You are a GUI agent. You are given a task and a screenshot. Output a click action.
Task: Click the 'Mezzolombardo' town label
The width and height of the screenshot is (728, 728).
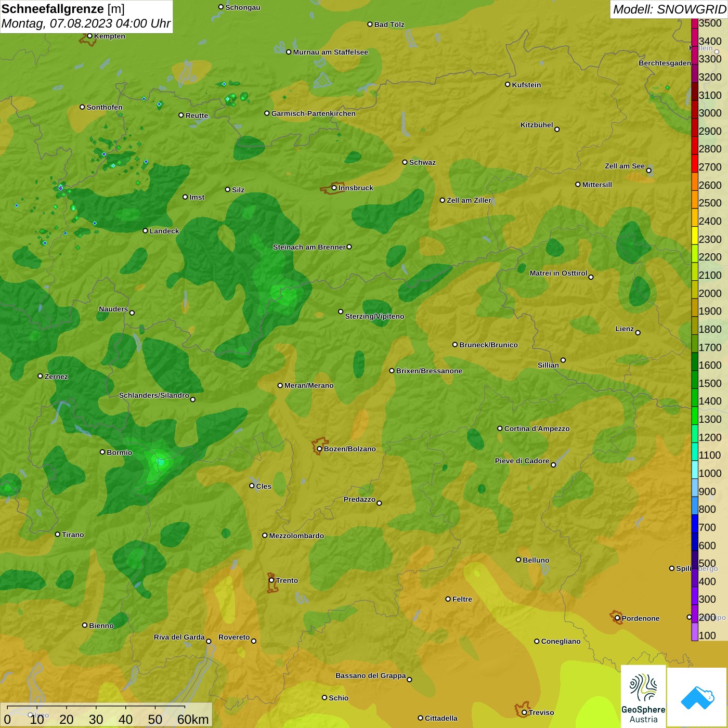[296, 536]
